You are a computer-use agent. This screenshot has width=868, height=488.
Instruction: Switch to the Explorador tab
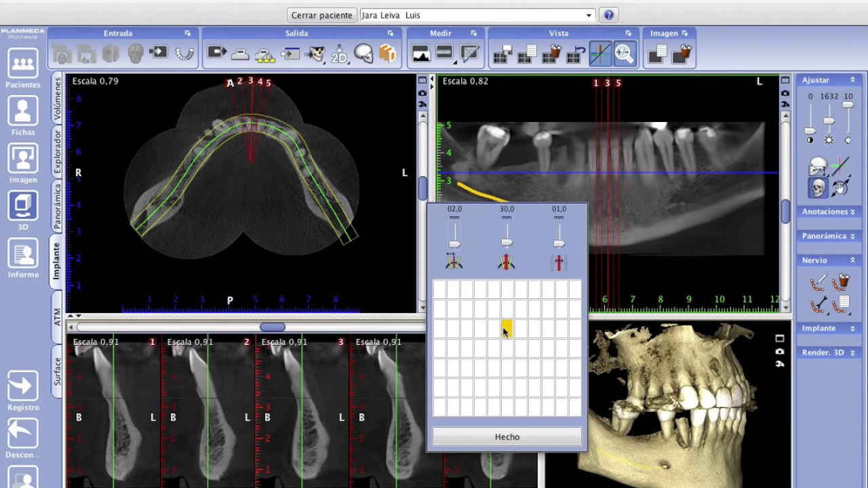click(57, 152)
